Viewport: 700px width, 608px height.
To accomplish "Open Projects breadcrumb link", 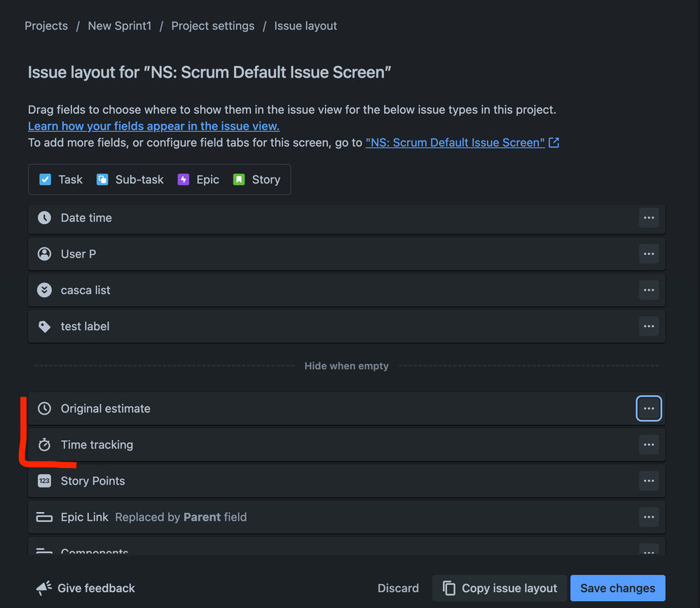I will (x=46, y=26).
